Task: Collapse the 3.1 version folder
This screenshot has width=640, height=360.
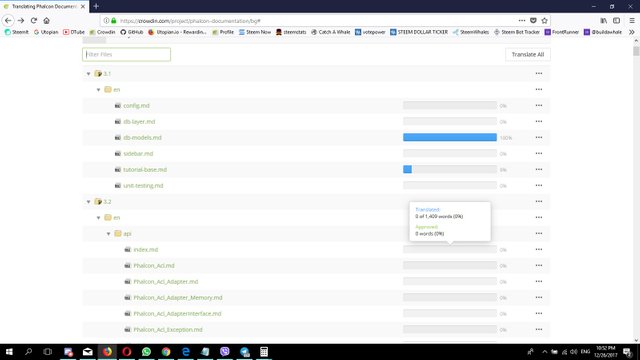Action: [89, 74]
